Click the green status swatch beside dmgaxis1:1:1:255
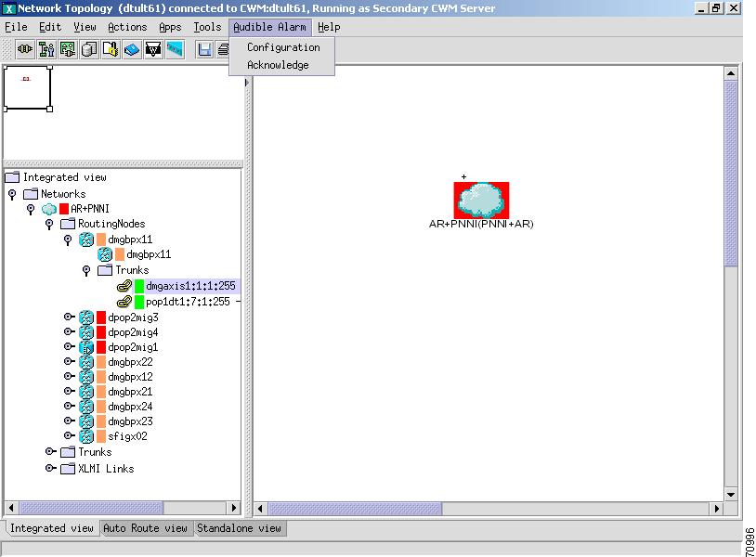 [139, 286]
